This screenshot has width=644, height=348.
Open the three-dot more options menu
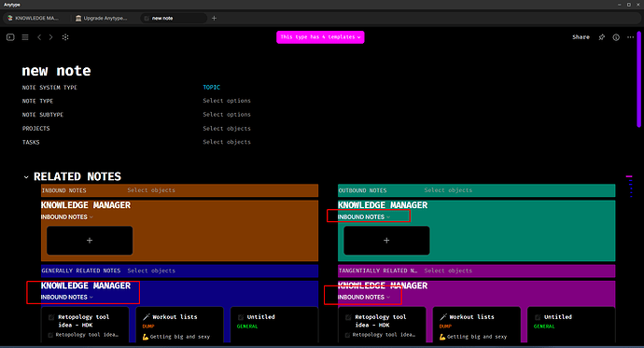click(x=630, y=37)
